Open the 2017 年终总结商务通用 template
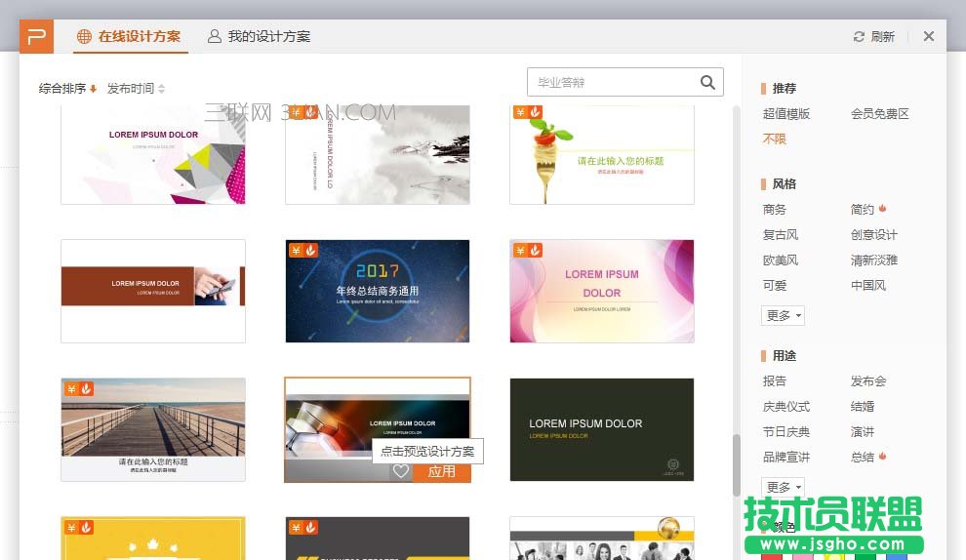The image size is (966, 560). pyautogui.click(x=378, y=291)
